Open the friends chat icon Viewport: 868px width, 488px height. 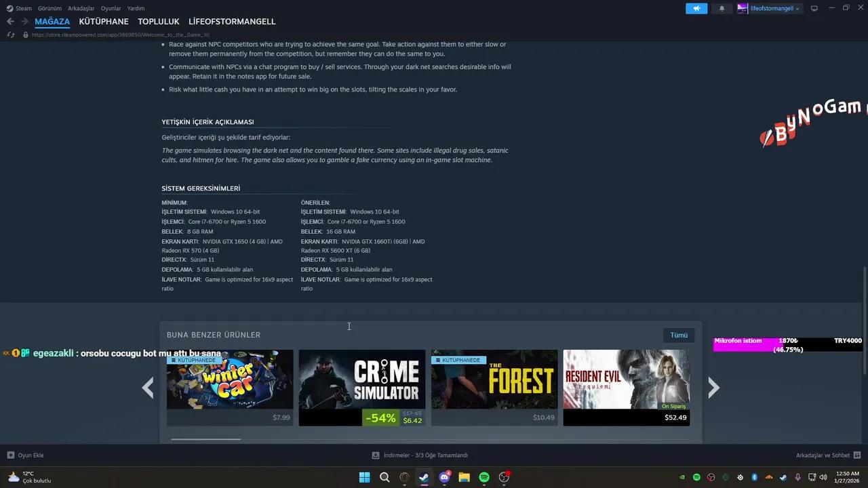pos(857,455)
